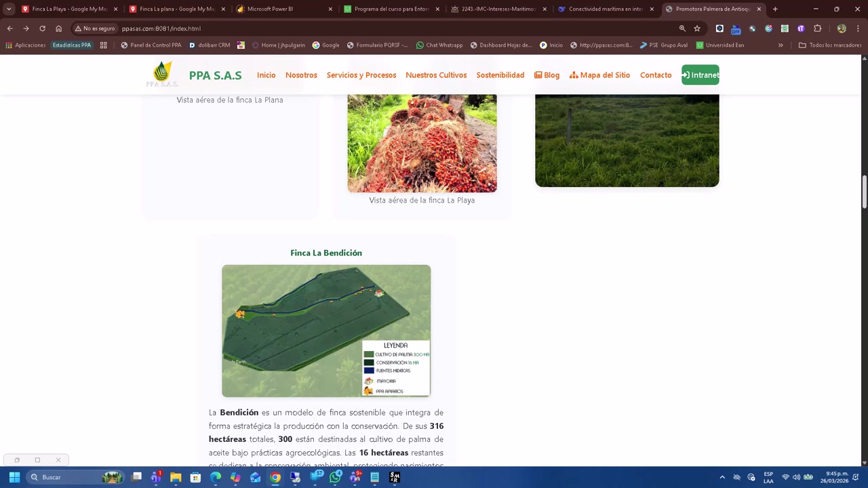Screen dimensions: 868x488
Task: Open the Windows Start menu
Action: (14, 477)
